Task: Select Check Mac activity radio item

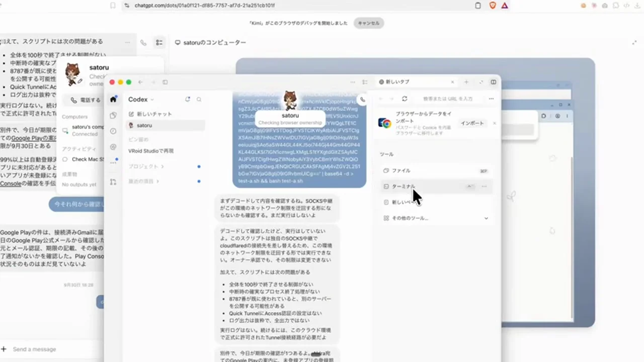Action: 65,159
